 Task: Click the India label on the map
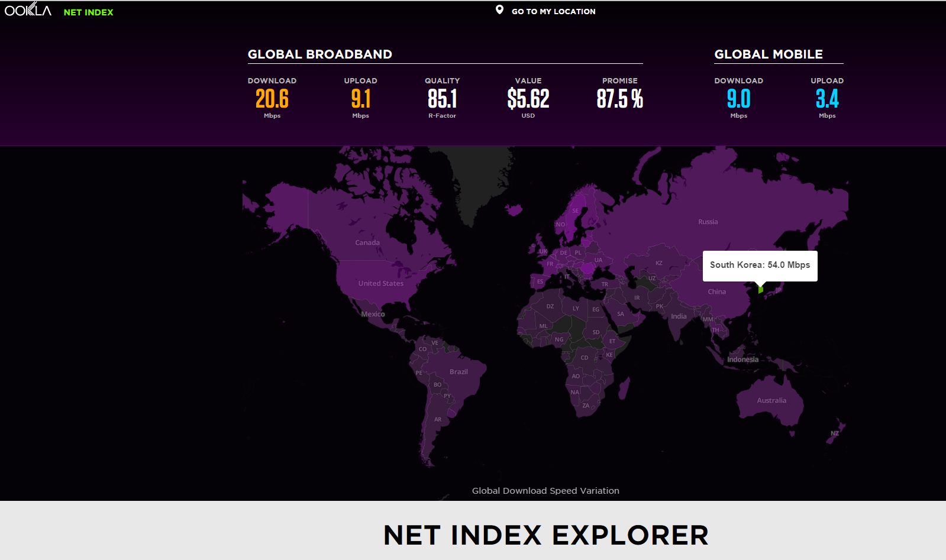tap(679, 316)
